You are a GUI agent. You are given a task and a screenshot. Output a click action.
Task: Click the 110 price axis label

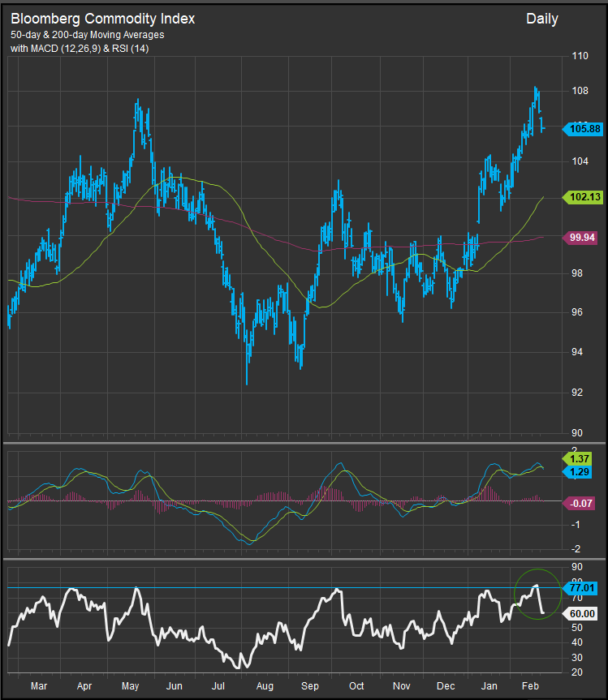(580, 56)
